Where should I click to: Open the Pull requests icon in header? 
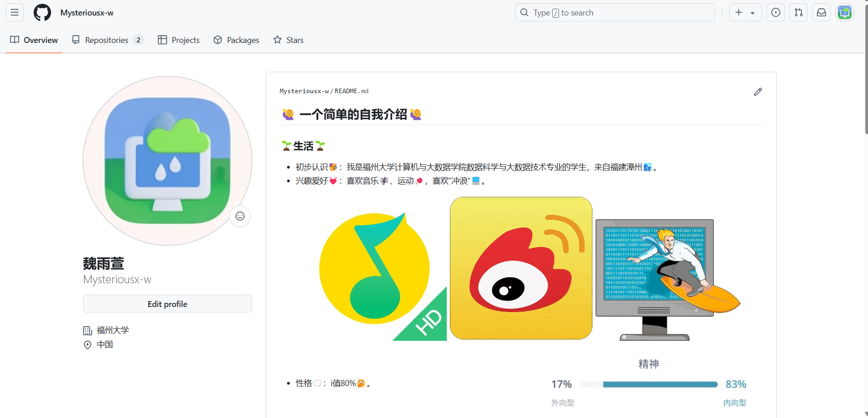799,12
